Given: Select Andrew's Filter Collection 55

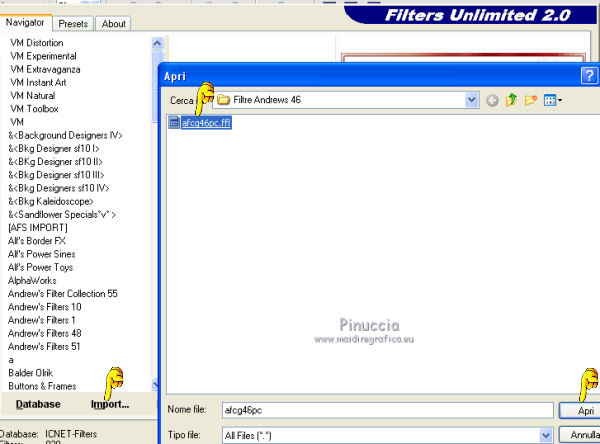Looking at the screenshot, I should tap(63, 294).
